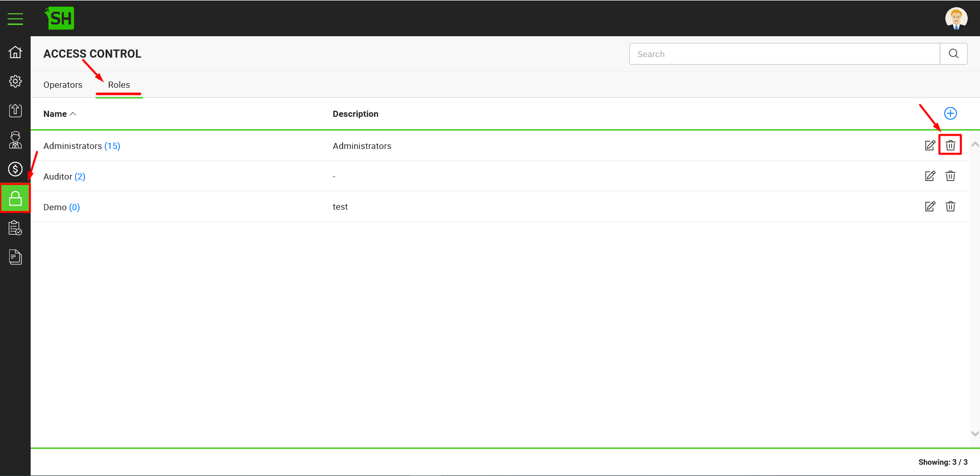Edit the Demo role
Viewport: 980px width, 476px height.
coord(930,207)
